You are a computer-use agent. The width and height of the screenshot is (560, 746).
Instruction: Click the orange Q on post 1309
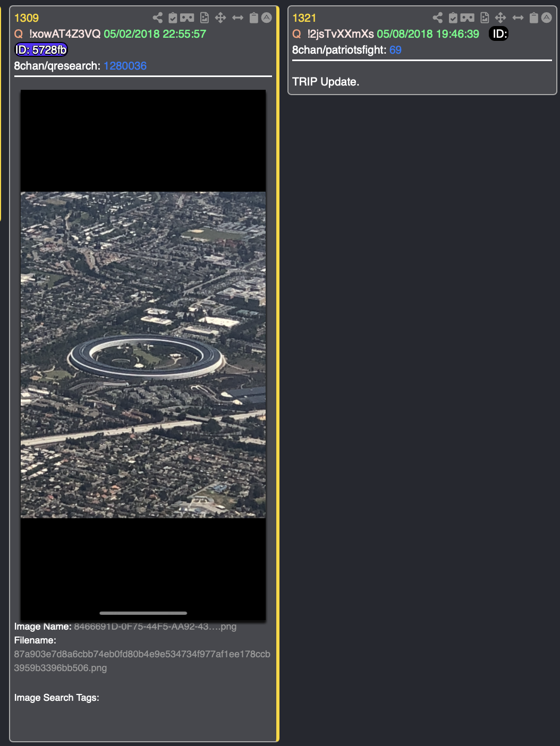click(19, 34)
